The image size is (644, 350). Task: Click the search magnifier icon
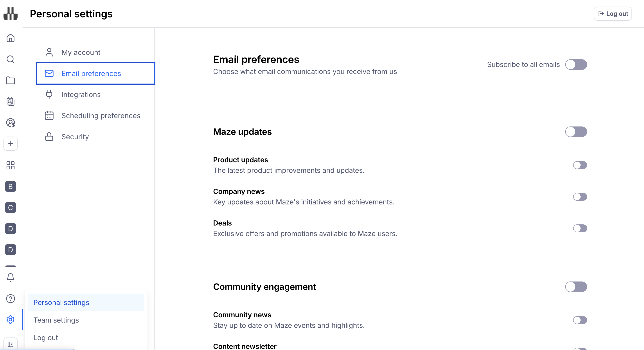pos(11,59)
